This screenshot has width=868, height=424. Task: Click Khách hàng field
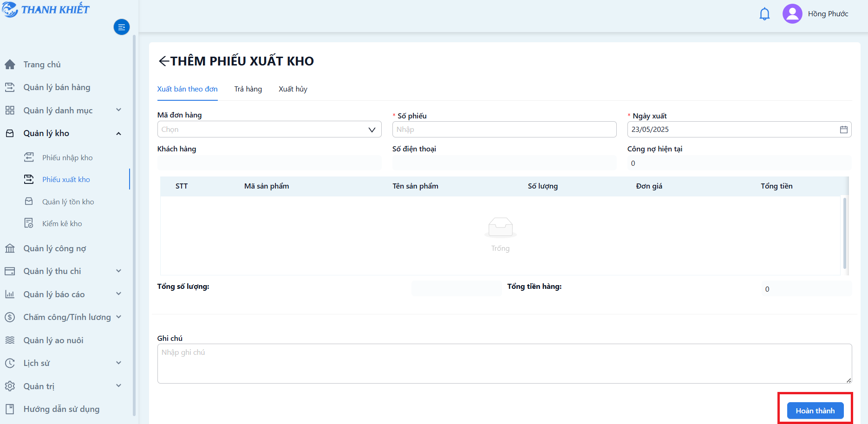(x=269, y=163)
